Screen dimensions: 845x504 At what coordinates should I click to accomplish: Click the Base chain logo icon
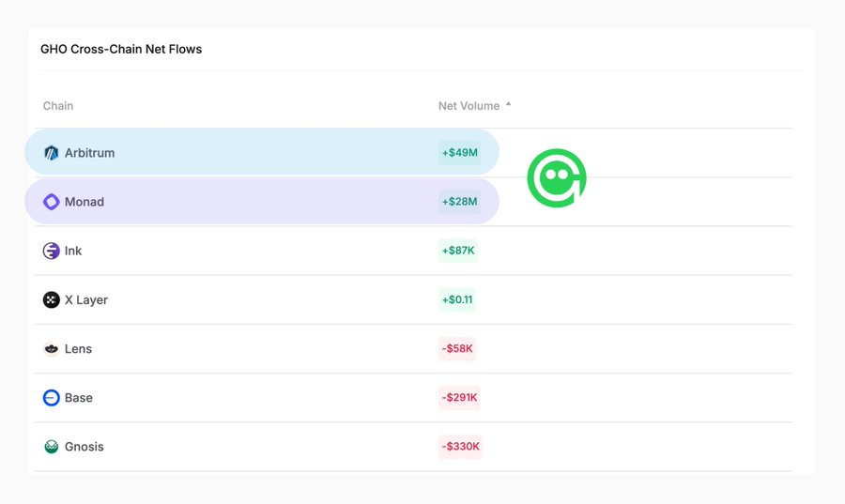coord(52,398)
